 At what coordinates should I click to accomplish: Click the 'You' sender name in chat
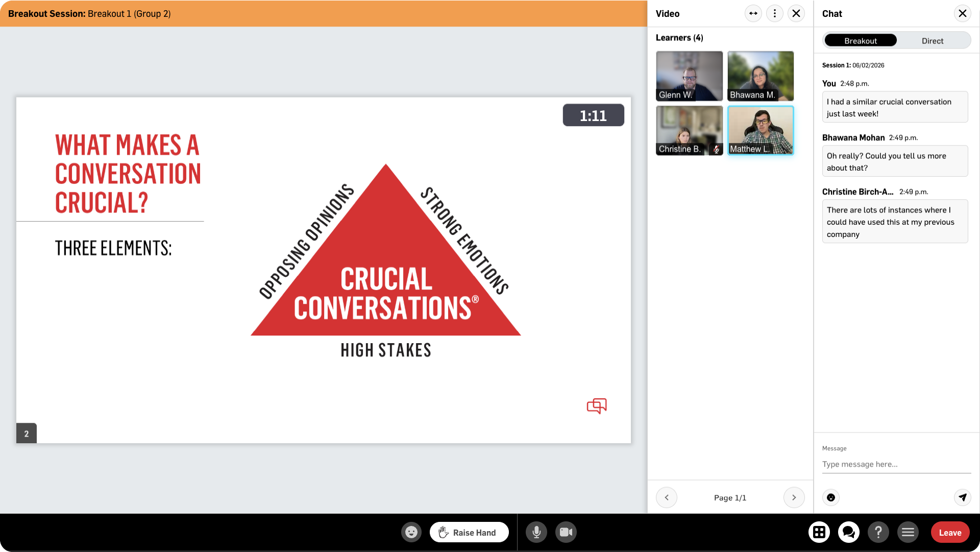point(829,84)
